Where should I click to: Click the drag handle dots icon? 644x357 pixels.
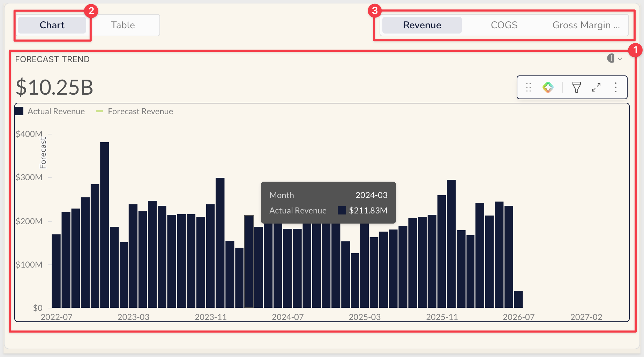[x=529, y=87]
